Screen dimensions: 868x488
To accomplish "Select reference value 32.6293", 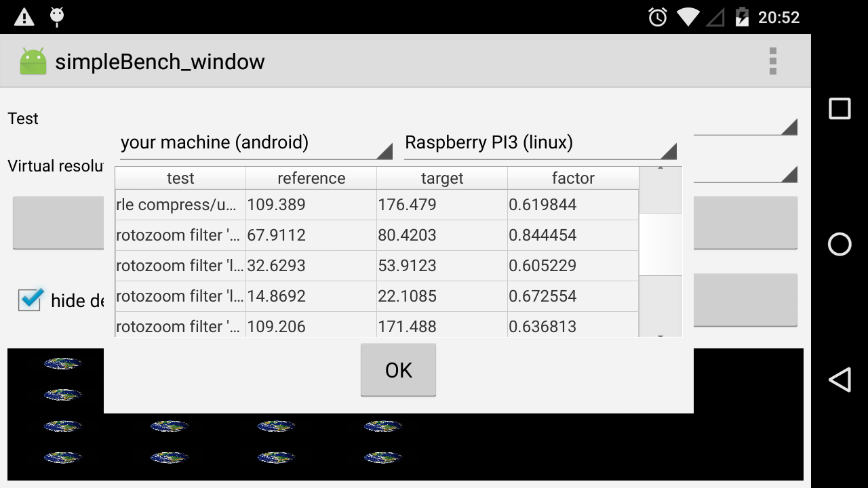I will 311,266.
